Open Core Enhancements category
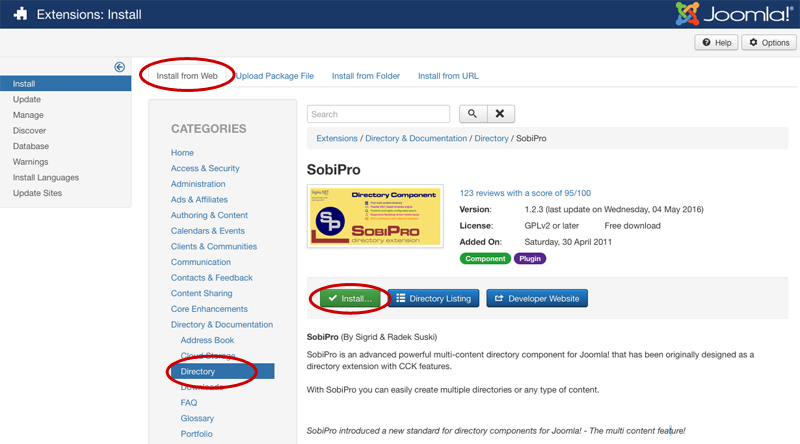The height and width of the screenshot is (444, 800). tap(209, 309)
